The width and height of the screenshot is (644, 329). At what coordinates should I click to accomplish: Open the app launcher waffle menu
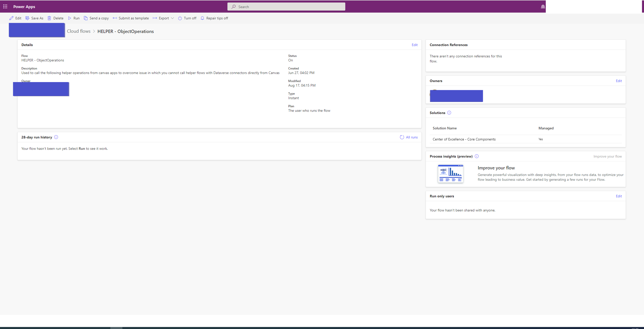click(5, 7)
